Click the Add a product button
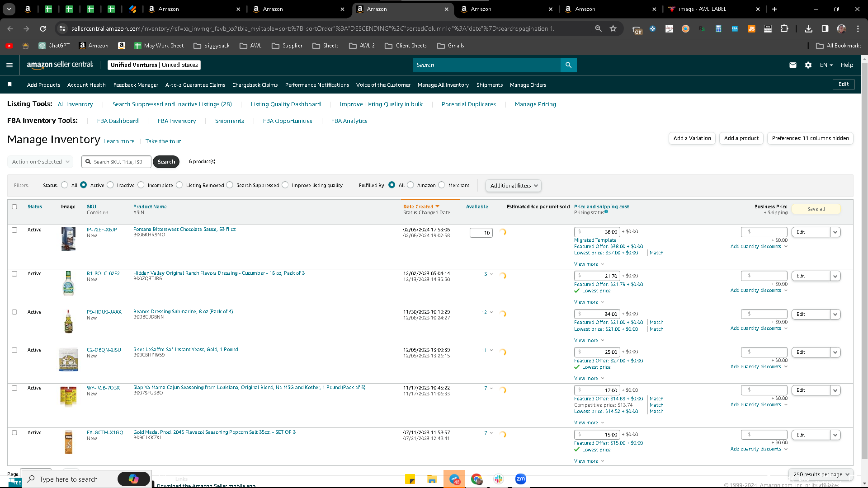Screen dimensions: 868x488 point(741,138)
